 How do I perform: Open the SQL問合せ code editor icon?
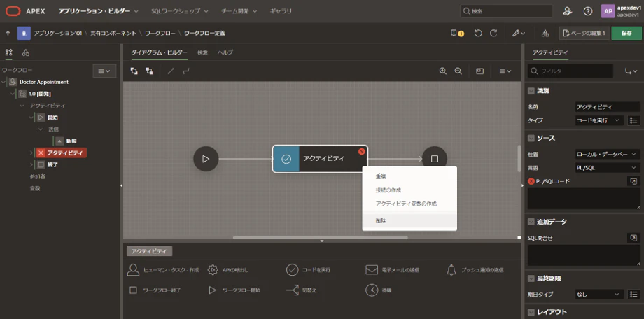pos(633,238)
